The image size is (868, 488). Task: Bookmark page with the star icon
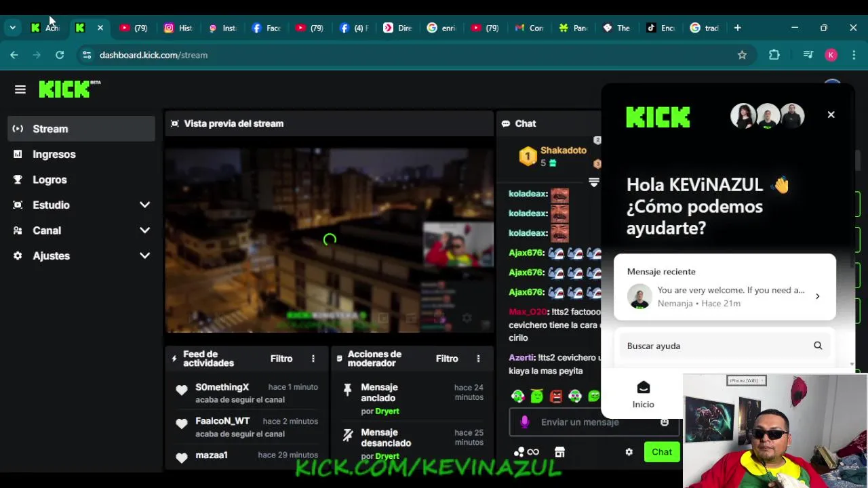click(742, 55)
